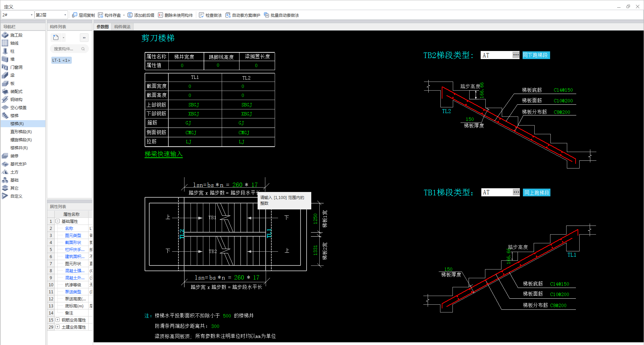Click the 截面形状 property name
The height and width of the screenshot is (345, 644).
tap(73, 242)
